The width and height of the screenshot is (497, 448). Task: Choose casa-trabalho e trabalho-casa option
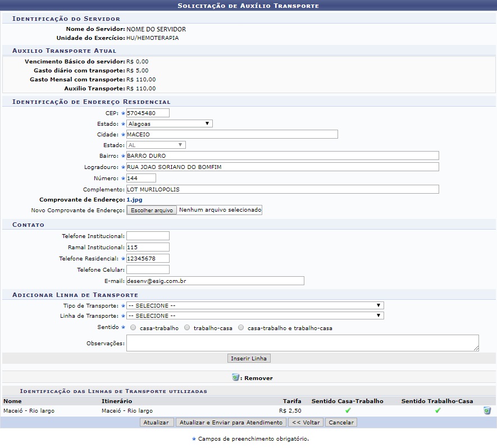[241, 327]
